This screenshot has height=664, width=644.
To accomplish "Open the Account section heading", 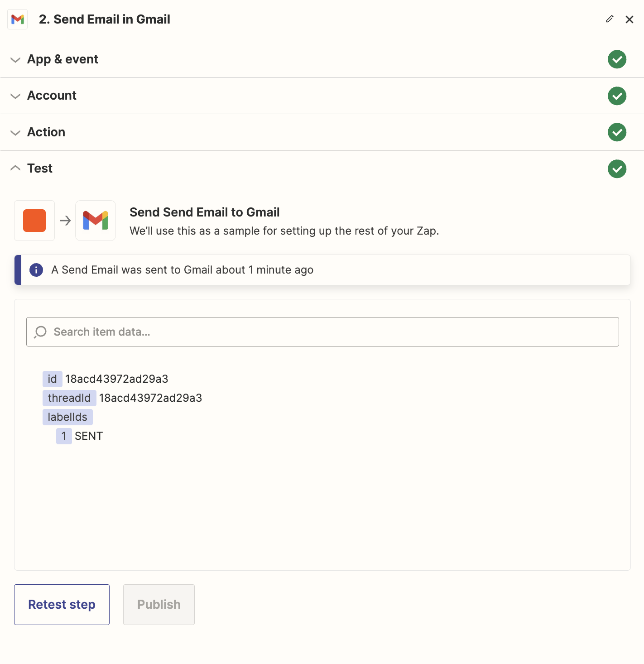I will (x=52, y=96).
